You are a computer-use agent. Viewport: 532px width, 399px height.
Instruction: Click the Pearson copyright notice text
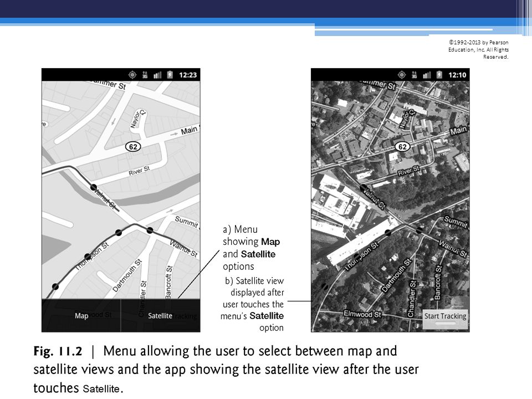pyautogui.click(x=478, y=49)
